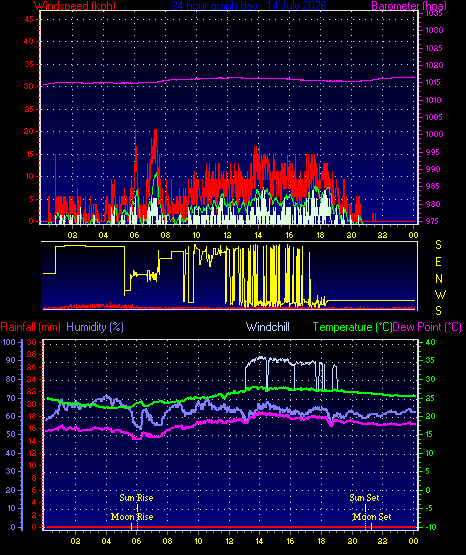Click the 04 hour label under the temperature graph
The width and height of the screenshot is (466, 555).
106,541
